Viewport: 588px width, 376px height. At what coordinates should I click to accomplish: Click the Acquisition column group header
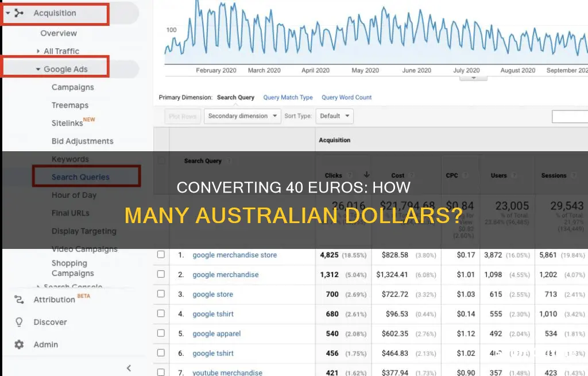[x=335, y=140]
